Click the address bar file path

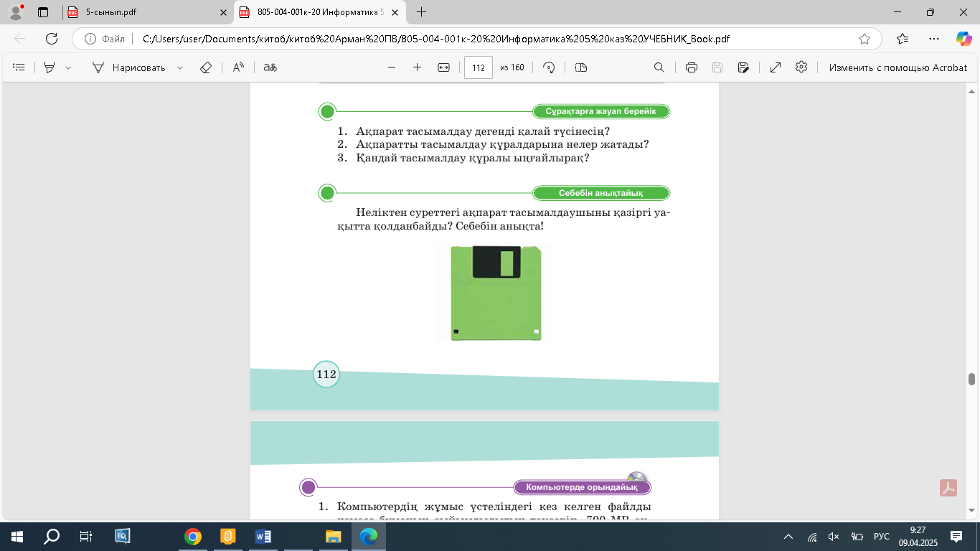[438, 39]
